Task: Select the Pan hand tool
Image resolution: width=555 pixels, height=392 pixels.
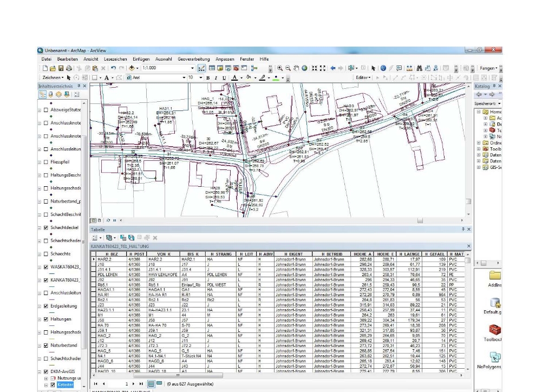Action: 296,68
